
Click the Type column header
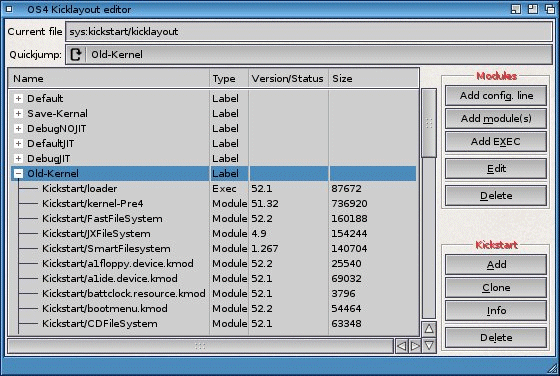point(229,79)
